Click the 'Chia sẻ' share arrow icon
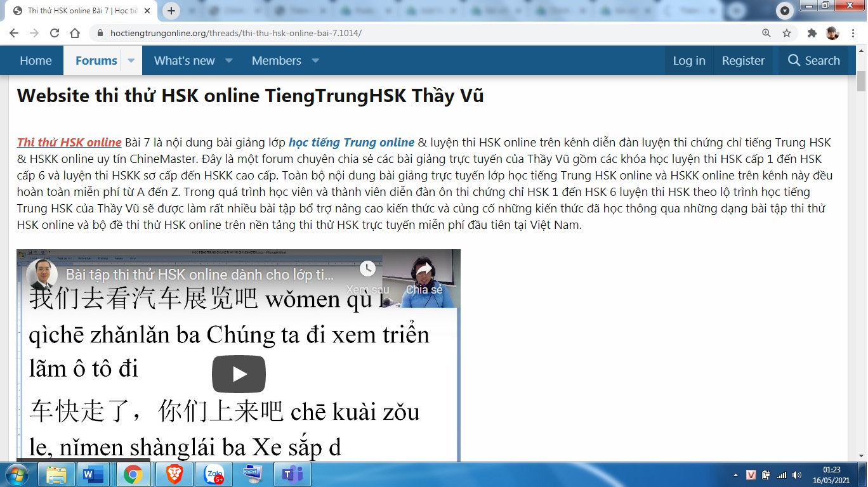868x487 pixels. pyautogui.click(x=424, y=269)
